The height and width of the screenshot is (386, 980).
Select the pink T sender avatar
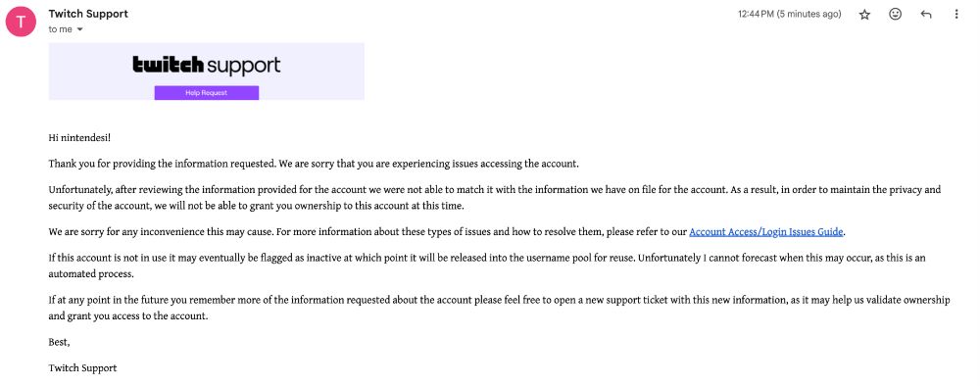[x=21, y=22]
